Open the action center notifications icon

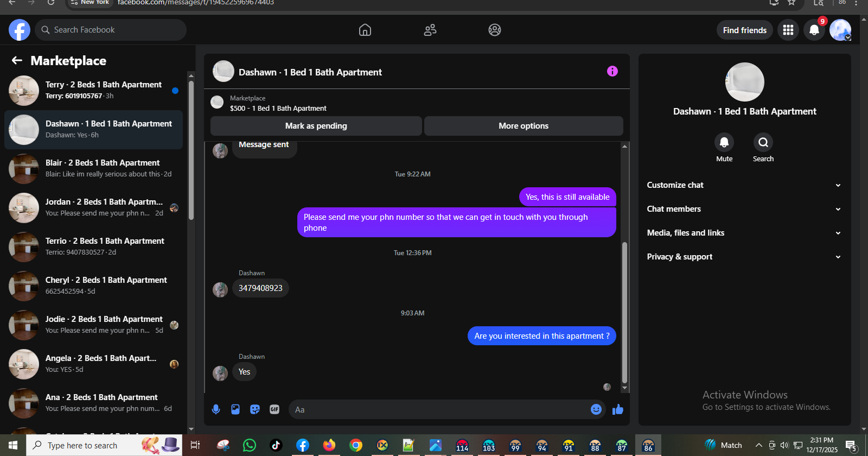click(852, 446)
